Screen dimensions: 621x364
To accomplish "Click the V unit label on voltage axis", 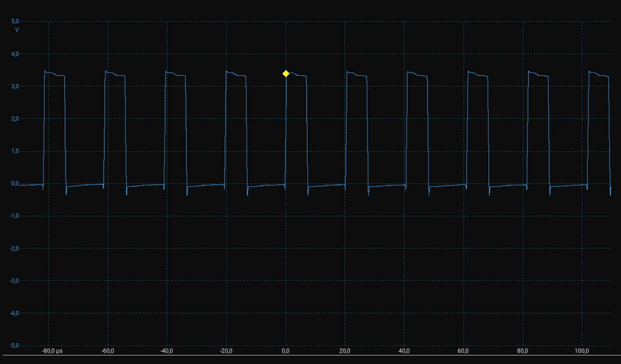I will tap(17, 30).
